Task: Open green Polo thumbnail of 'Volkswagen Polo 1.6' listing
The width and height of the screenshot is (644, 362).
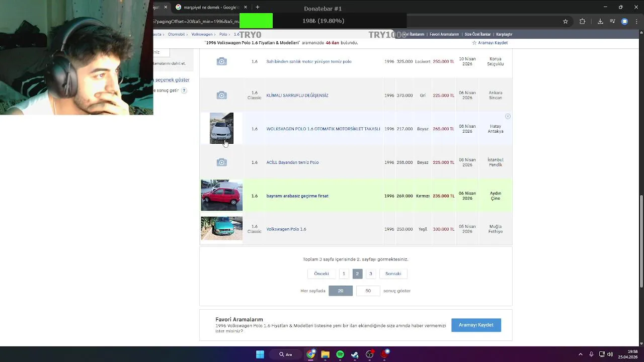Action: pos(221,228)
